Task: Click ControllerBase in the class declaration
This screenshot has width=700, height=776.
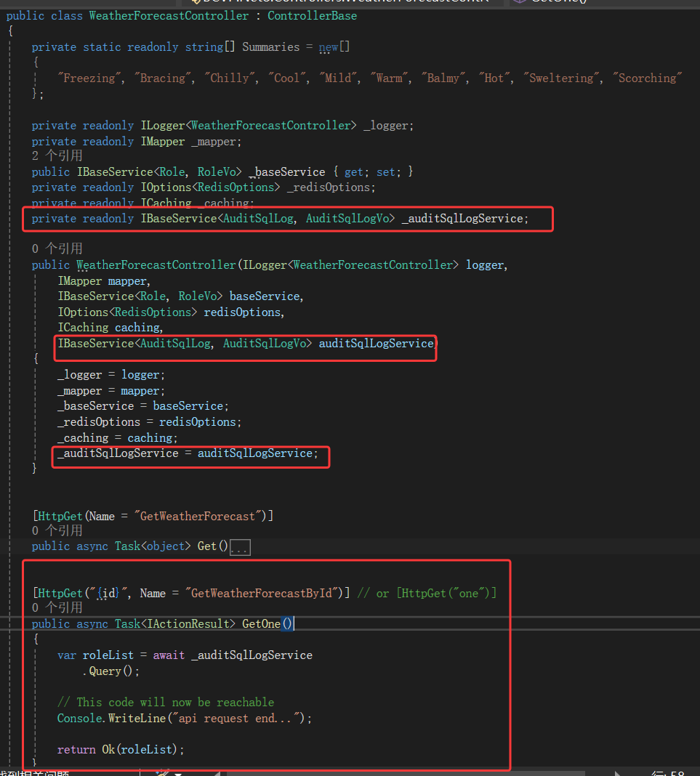Action: pos(313,16)
